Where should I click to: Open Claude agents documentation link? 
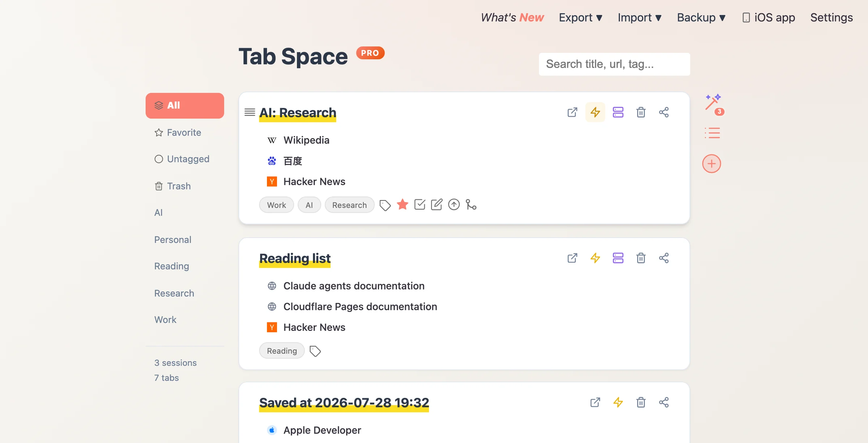[353, 286]
